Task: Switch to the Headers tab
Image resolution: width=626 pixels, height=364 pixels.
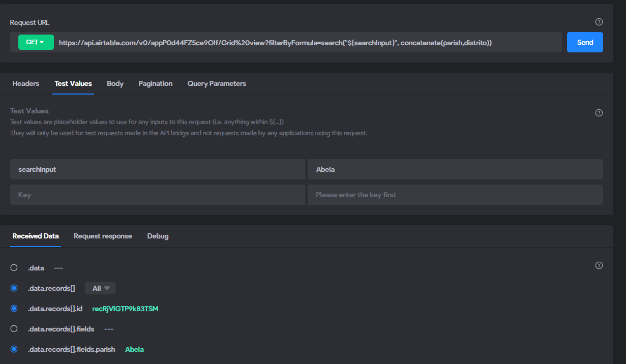Action: tap(26, 83)
